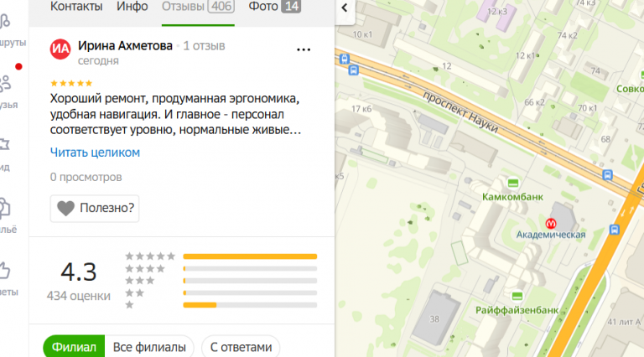Viewport: 644px width, 357px height.
Task: Select the Отзывы 406 tab
Action: 198,7
